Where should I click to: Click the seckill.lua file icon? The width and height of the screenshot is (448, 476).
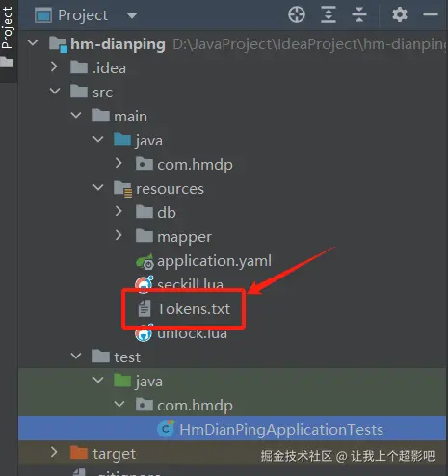coord(145,284)
